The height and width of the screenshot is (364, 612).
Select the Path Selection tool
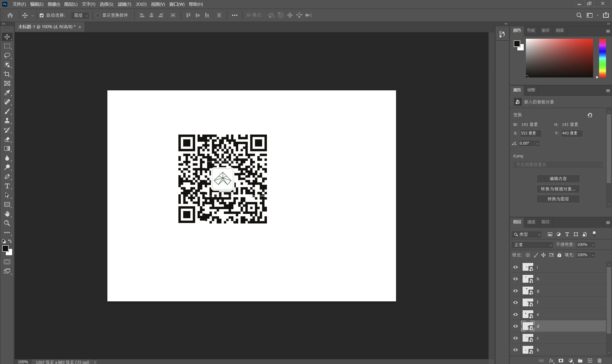[x=7, y=195]
